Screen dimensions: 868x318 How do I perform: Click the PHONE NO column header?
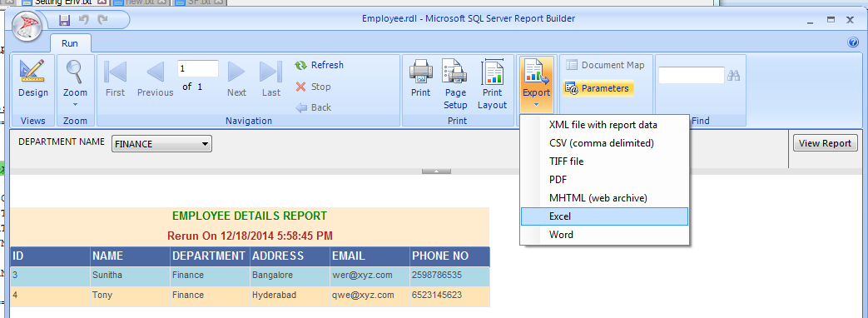[x=449, y=256]
